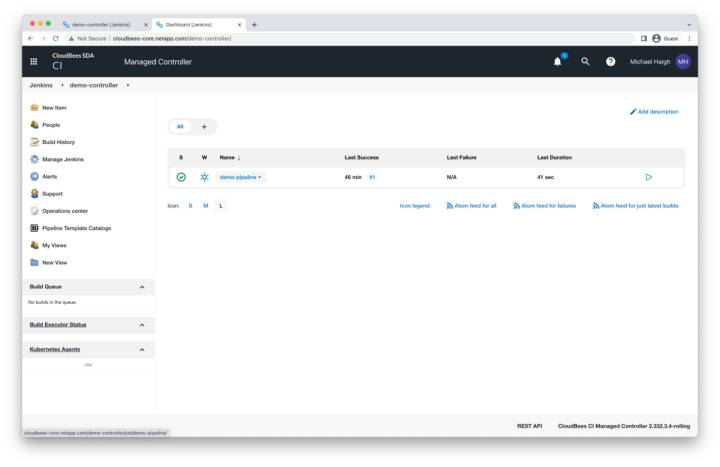The height and width of the screenshot is (467, 720).
Task: Select medium icon size M
Action: [205, 205]
